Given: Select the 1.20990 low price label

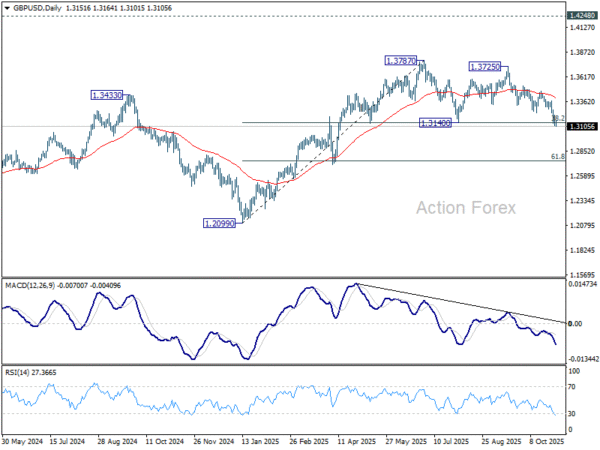Looking at the screenshot, I should click(x=219, y=223).
